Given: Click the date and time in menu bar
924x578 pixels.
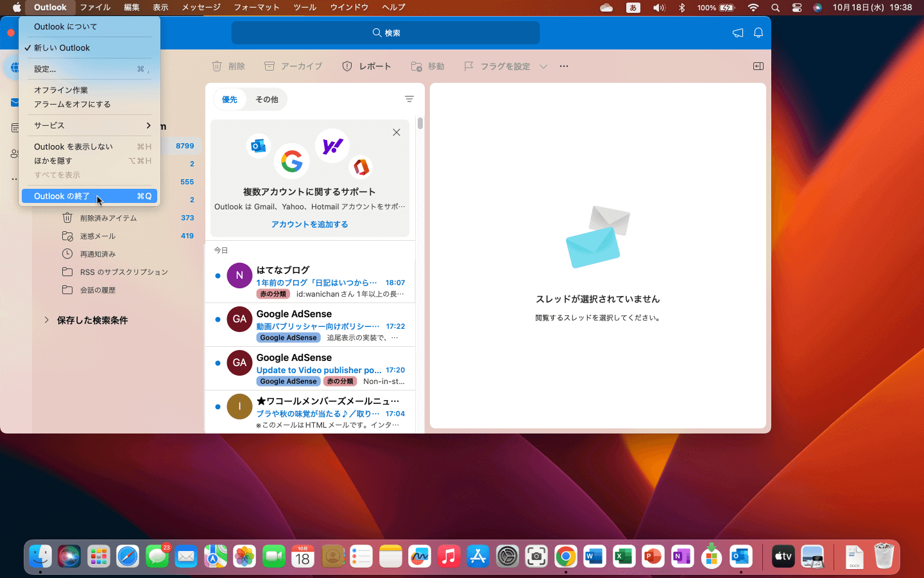Looking at the screenshot, I should tap(872, 8).
